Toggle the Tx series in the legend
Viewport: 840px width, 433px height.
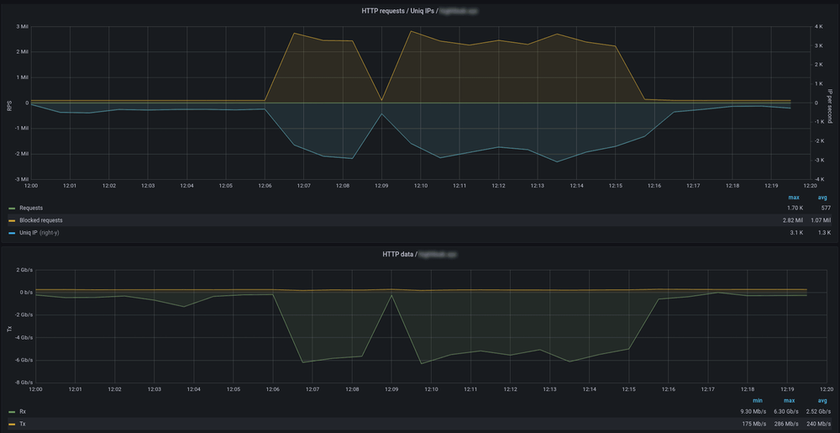[22, 423]
